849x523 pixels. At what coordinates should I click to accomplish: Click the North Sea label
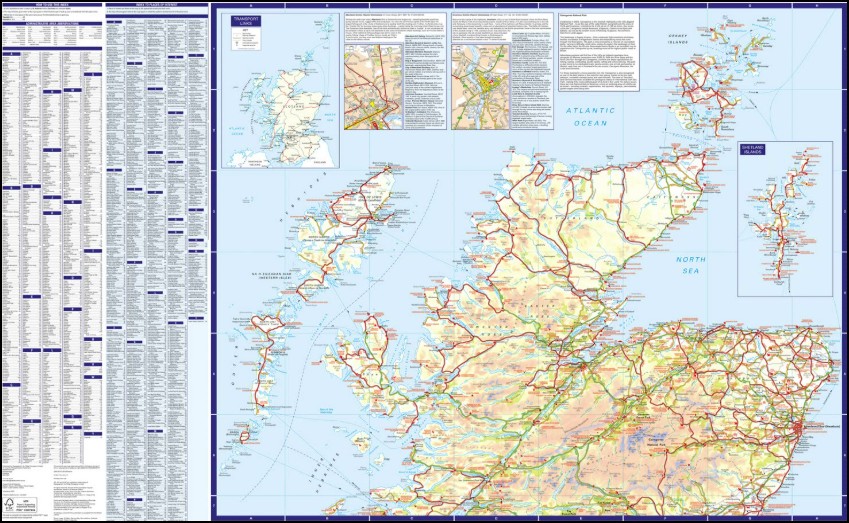(692, 264)
